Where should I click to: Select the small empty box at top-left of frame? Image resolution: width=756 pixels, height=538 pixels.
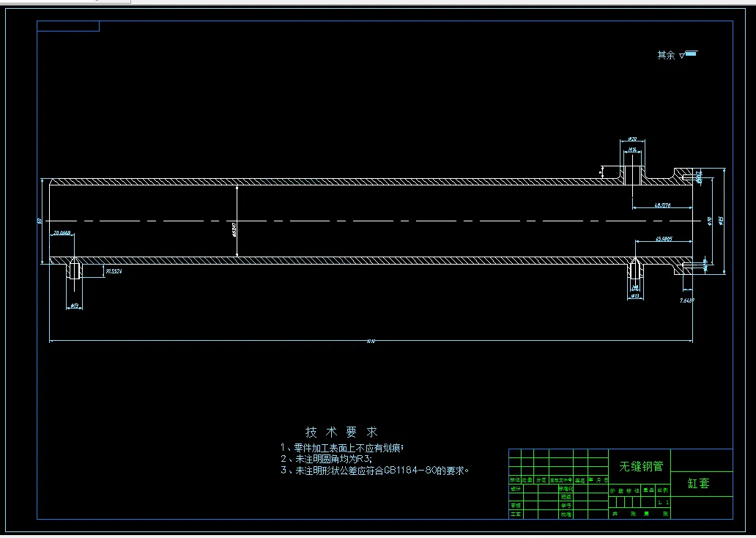[x=68, y=26]
